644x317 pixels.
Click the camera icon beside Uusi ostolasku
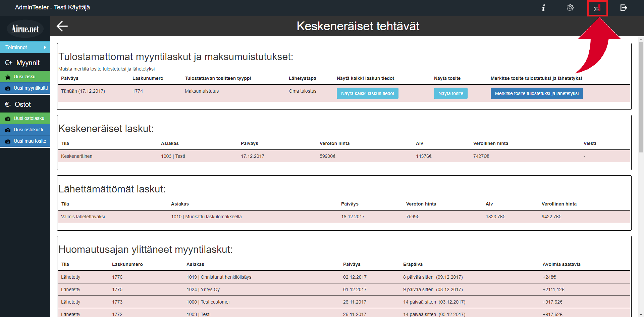8,119
